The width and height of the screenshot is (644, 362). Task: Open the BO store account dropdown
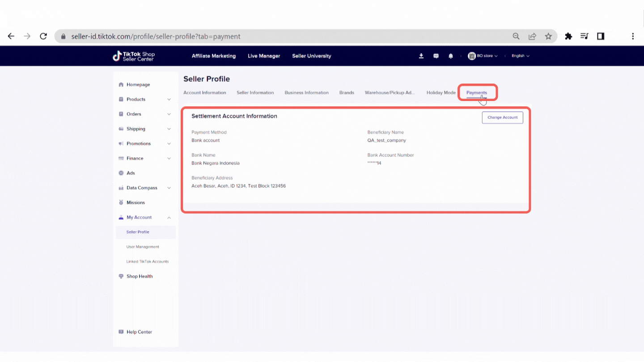[x=483, y=56]
